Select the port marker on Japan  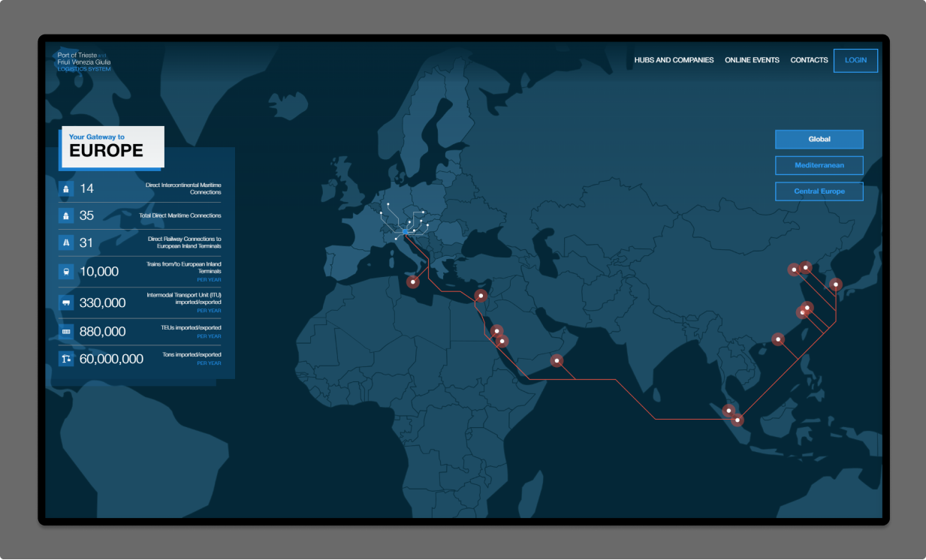pyautogui.click(x=835, y=284)
